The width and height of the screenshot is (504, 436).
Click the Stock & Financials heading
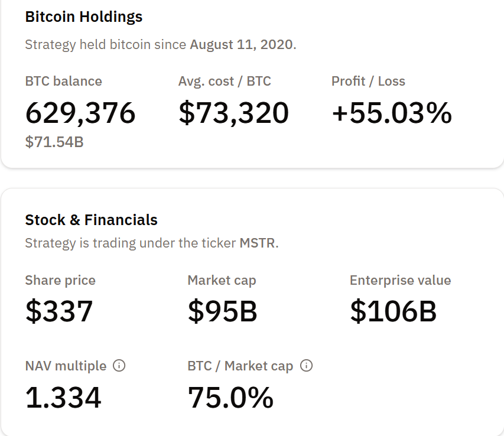point(91,220)
